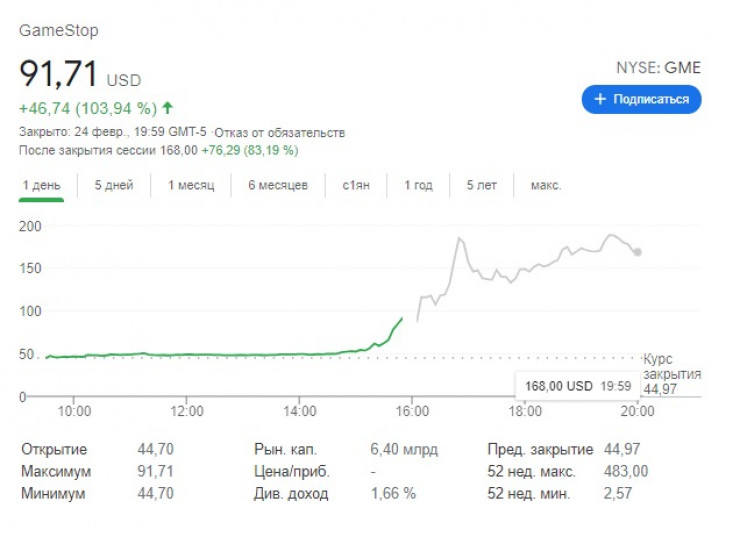Viewport: 740px width, 537px height.
Task: Click the gray endpoint dot on after-hours line
Action: (638, 252)
